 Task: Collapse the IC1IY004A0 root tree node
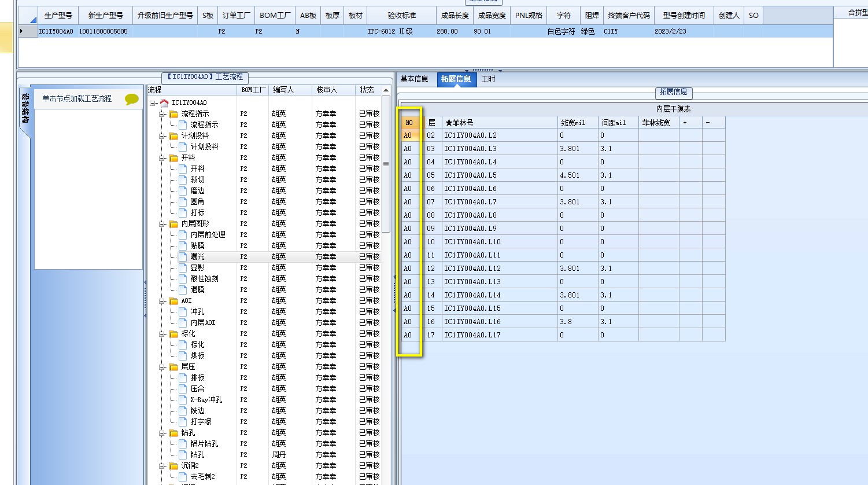point(153,103)
